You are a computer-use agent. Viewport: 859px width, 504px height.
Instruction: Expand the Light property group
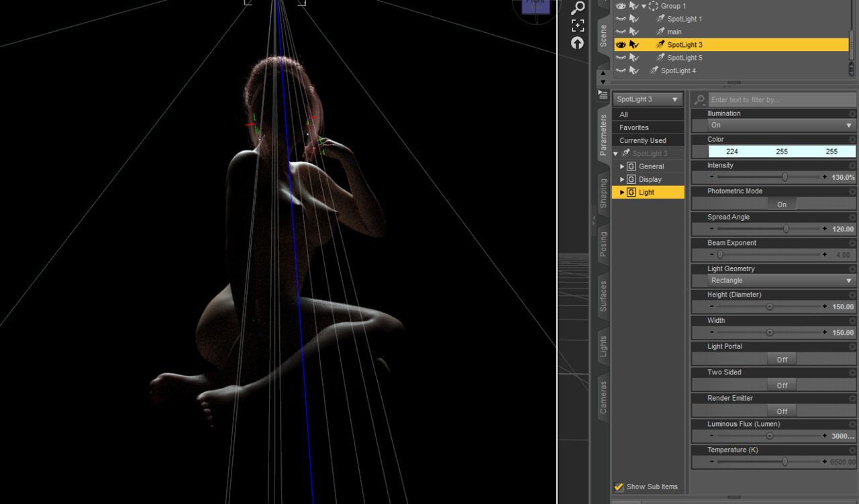click(x=622, y=192)
